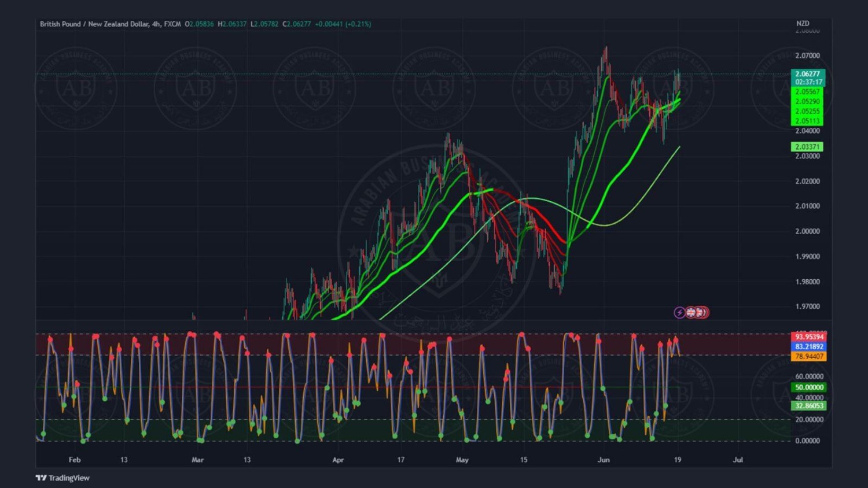Click the closing price value C2.06277
This screenshot has height=488, width=868.
tap(296, 24)
